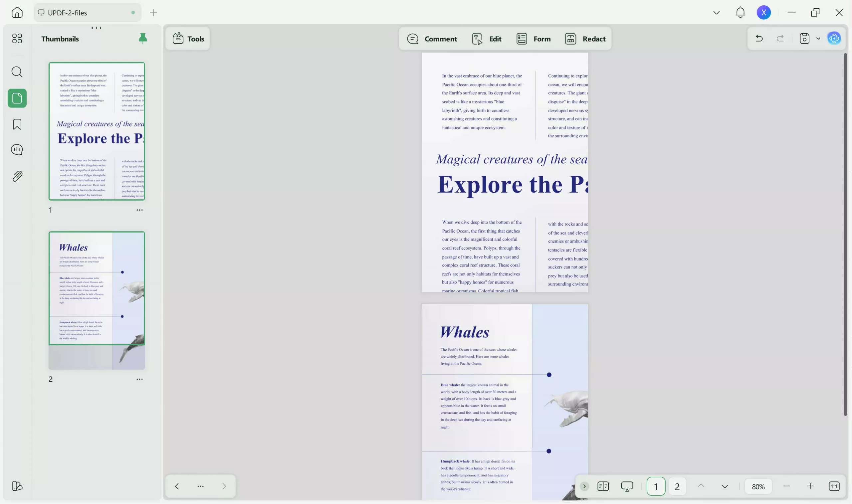Fit page to actual size with 1:1 icon
Image resolution: width=852 pixels, height=504 pixels.
pos(834,486)
